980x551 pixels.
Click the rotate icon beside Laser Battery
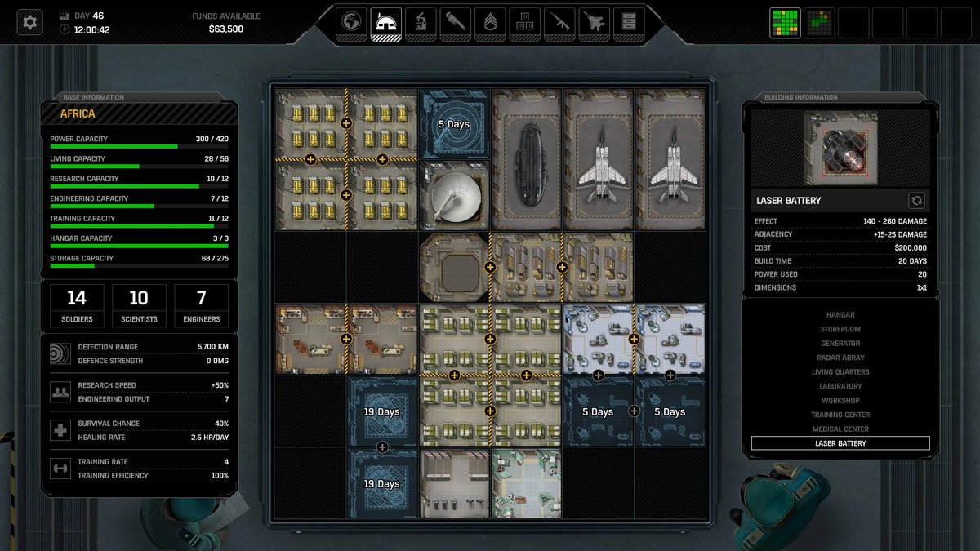[x=916, y=200]
